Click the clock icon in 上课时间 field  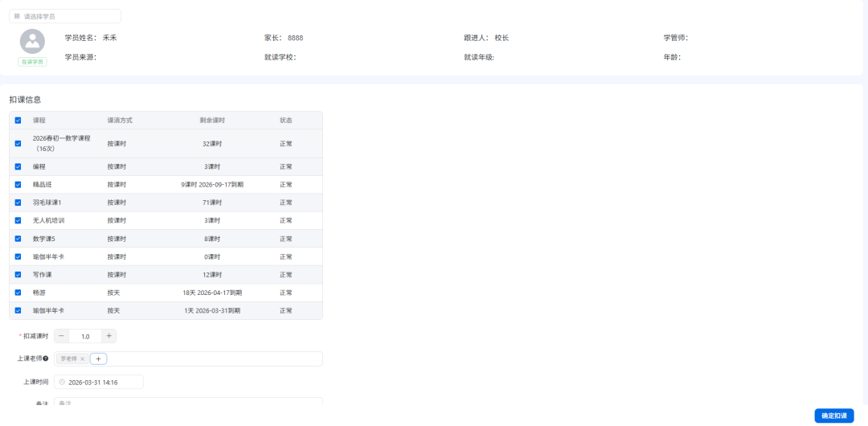[62, 382]
